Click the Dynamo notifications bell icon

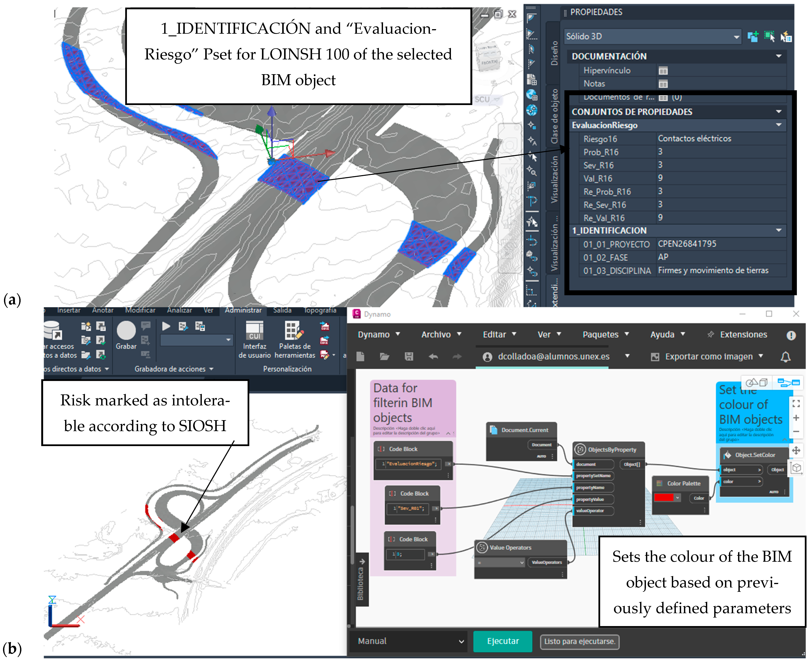(x=785, y=356)
